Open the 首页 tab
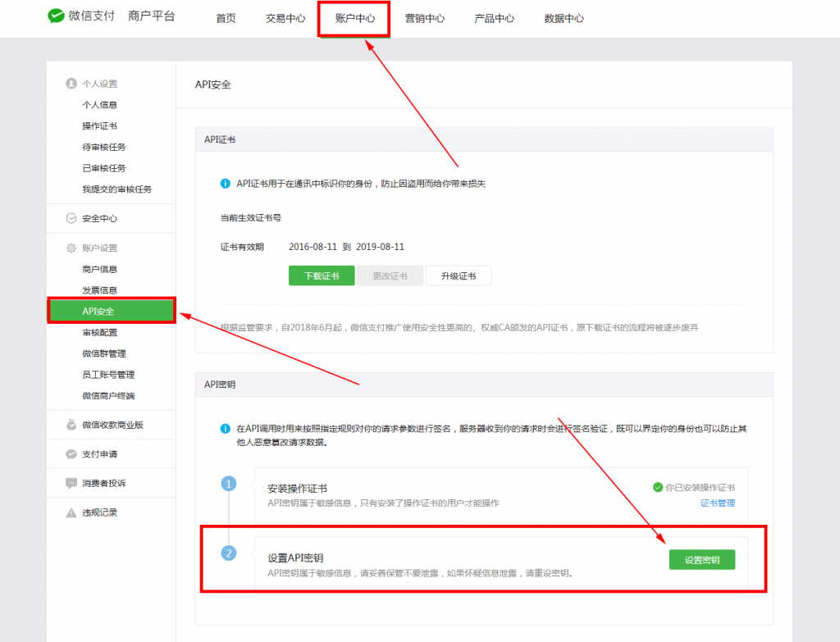Image resolution: width=840 pixels, height=642 pixels. pyautogui.click(x=226, y=19)
